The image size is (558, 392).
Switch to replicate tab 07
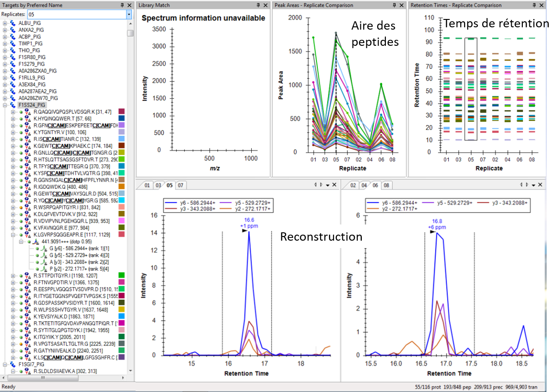[x=181, y=185]
